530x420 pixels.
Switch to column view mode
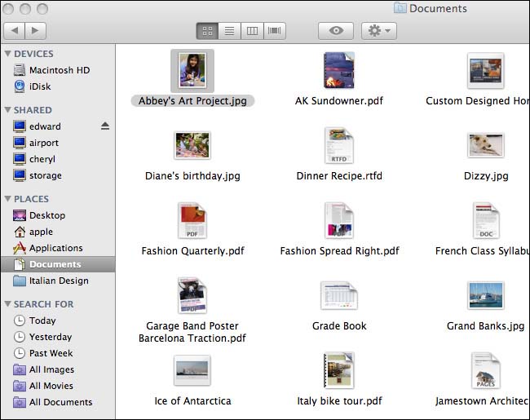[x=252, y=30]
